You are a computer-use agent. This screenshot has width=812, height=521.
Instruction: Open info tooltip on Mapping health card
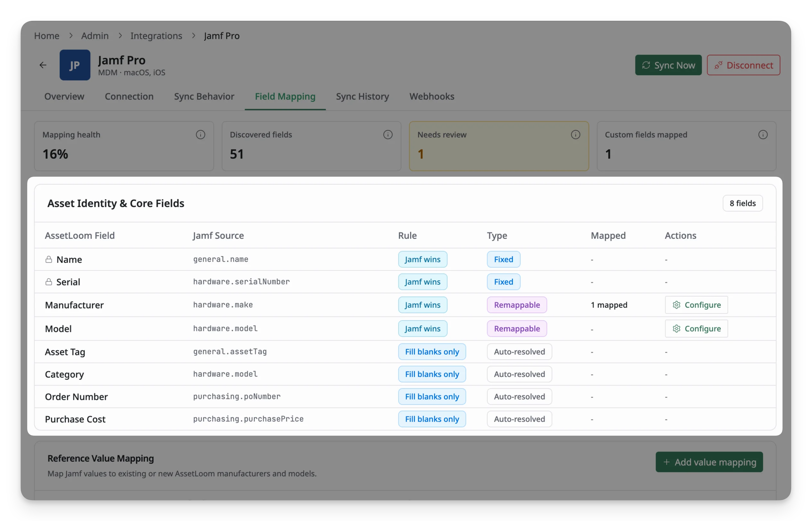(x=201, y=135)
